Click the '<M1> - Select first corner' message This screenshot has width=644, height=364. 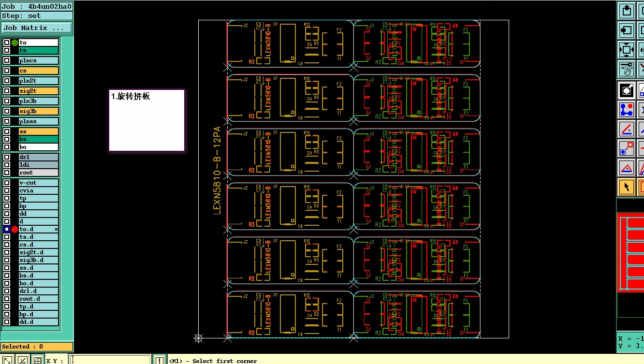click(213, 361)
